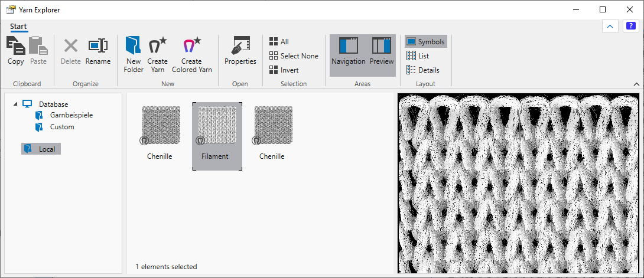Click the blue help question mark icon
The height and width of the screenshot is (278, 644).
[630, 26]
